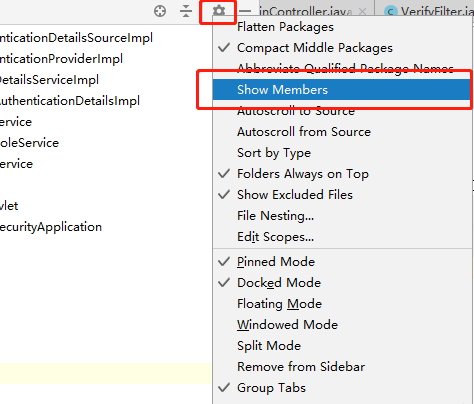The width and height of the screenshot is (474, 404).
Task: Select Show Members menu item
Action: point(342,89)
